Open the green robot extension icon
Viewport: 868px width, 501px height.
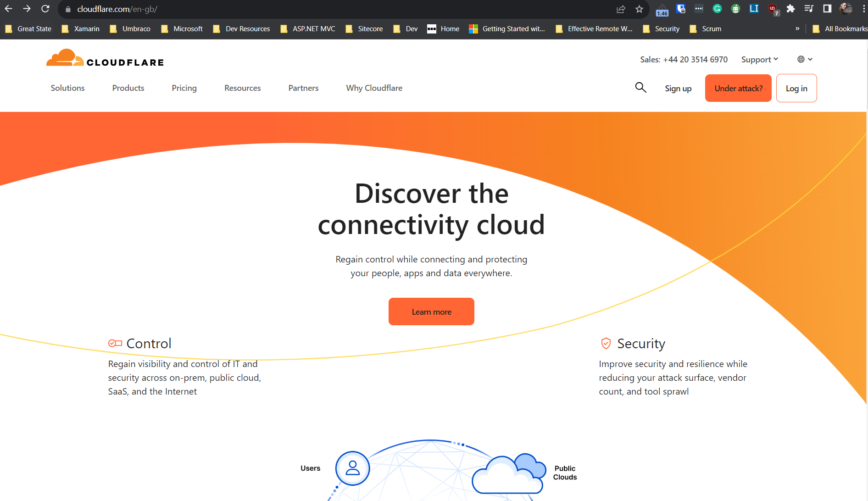click(735, 9)
